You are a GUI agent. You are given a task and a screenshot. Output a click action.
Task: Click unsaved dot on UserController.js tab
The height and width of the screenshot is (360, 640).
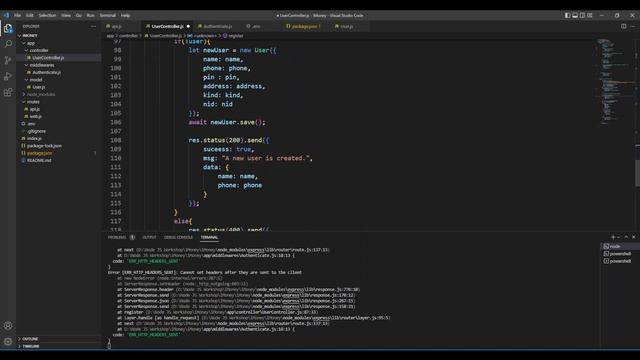188,26
